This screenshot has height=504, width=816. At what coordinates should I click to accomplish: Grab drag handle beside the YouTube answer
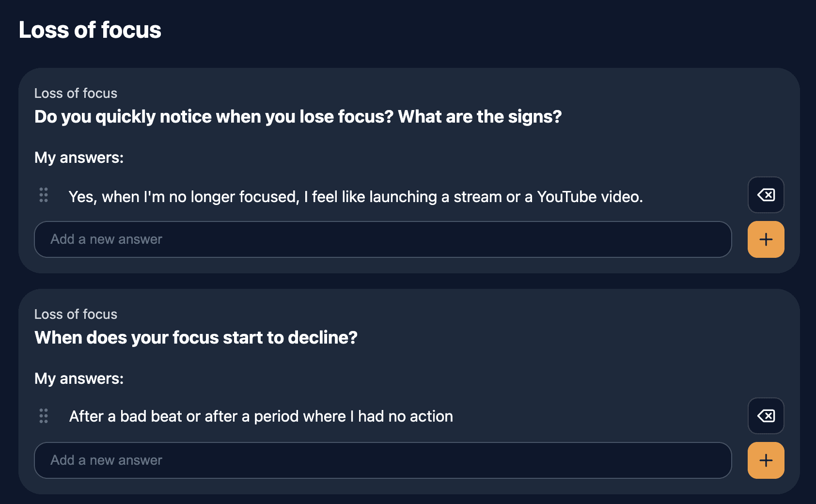[x=44, y=195]
